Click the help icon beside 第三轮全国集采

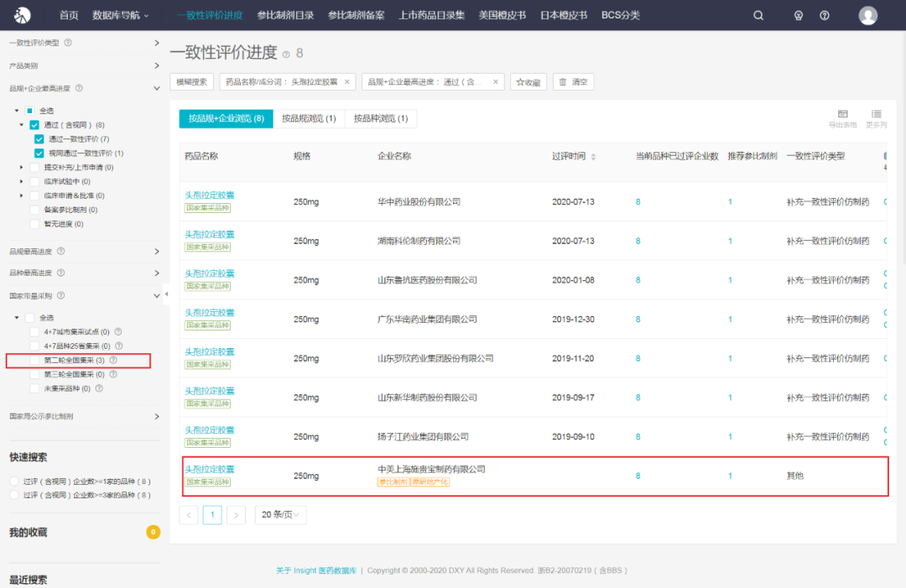113,374
